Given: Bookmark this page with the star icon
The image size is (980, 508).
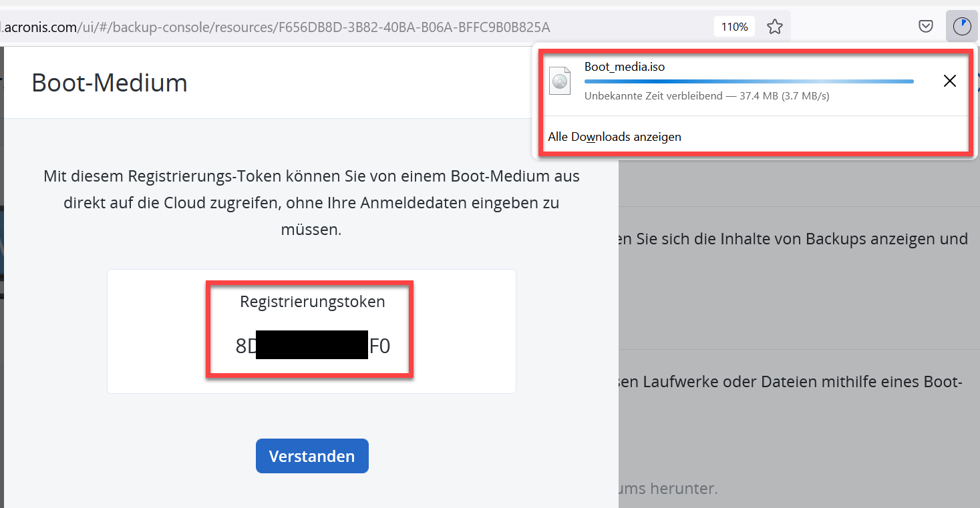Looking at the screenshot, I should pos(774,27).
